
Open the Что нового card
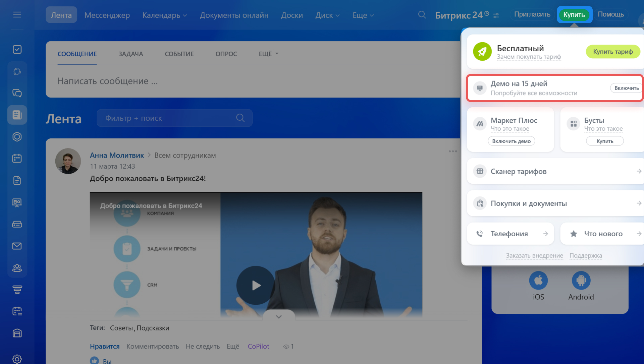point(602,234)
